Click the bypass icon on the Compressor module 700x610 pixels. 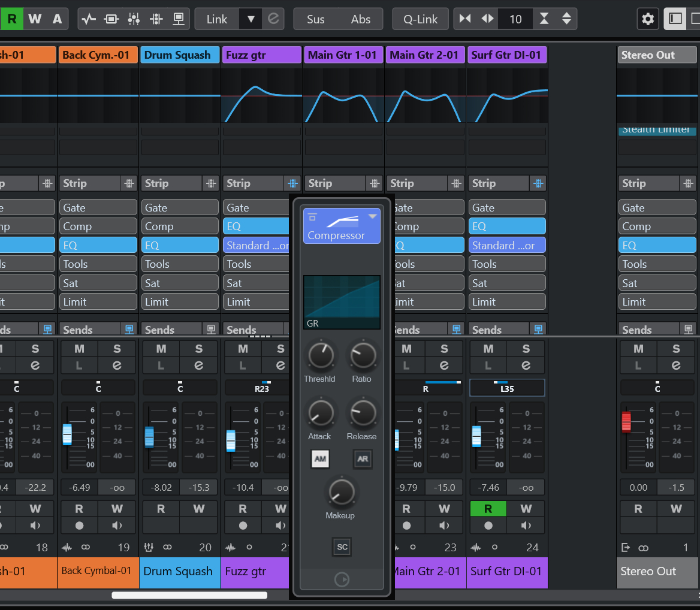pyautogui.click(x=313, y=217)
